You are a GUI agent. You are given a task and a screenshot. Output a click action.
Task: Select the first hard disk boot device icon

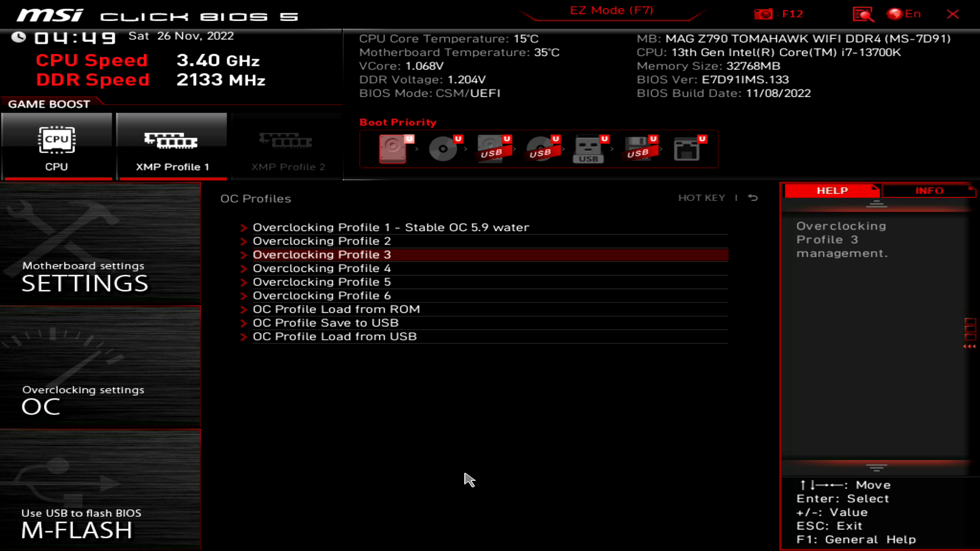coord(393,148)
